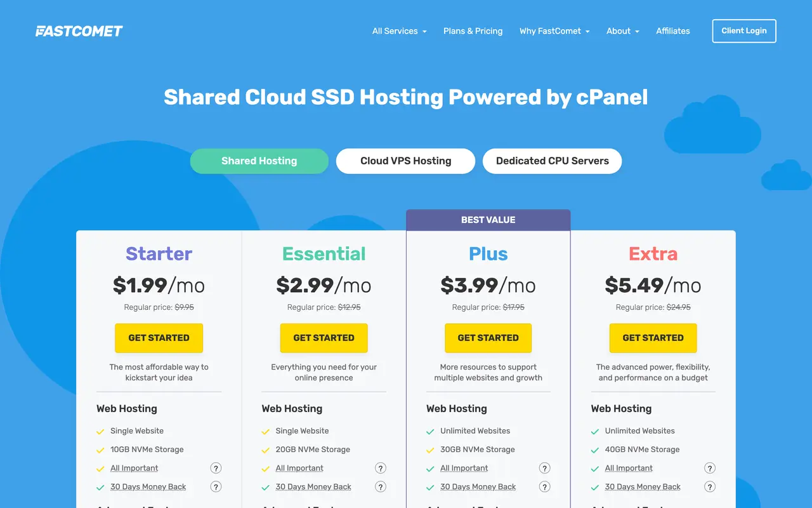This screenshot has height=508, width=812.
Task: Open 30 Days Money Back help icon in Extra plan
Action: tap(710, 487)
